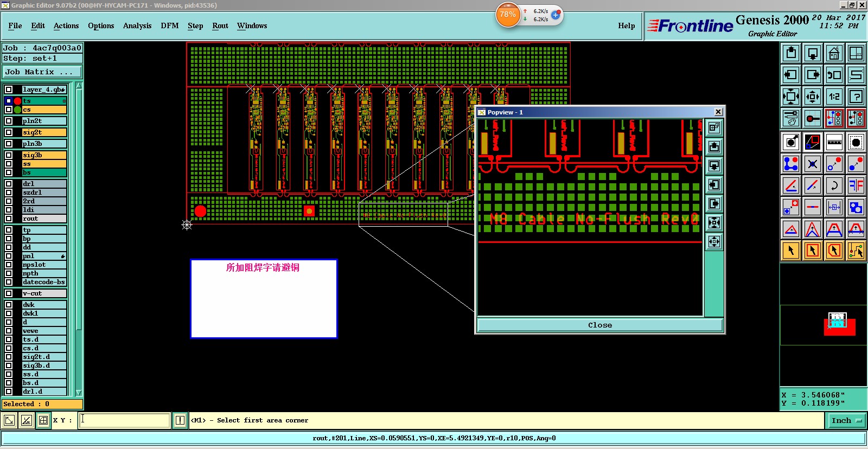Toggle checkbox for layer bs

9,172
